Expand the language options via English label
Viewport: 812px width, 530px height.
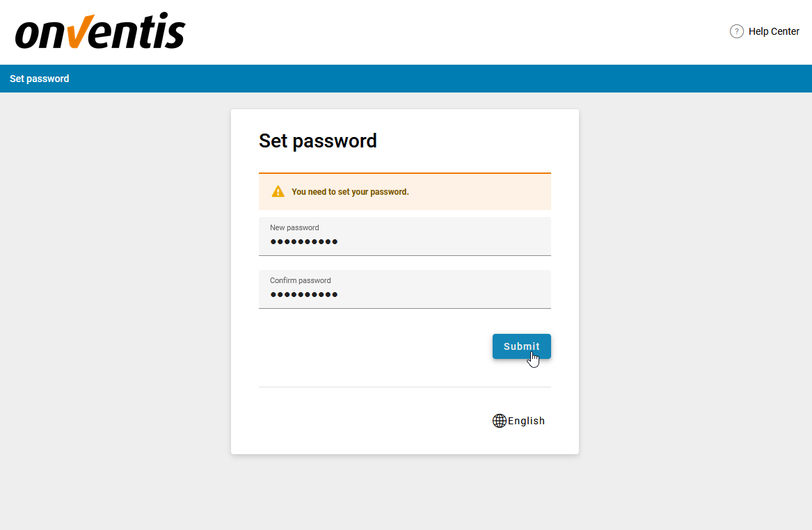pos(526,420)
